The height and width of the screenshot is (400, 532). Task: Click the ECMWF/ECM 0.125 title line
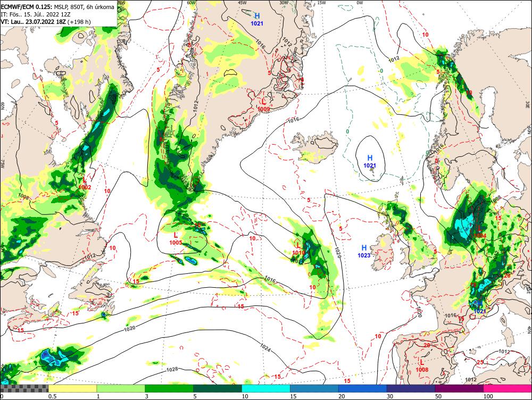coord(57,7)
